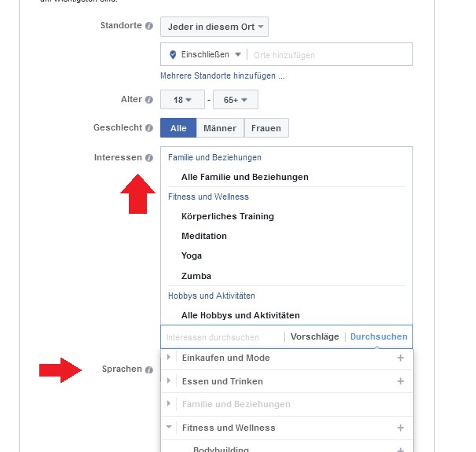Open the minimum age 18 dropdown
This screenshot has height=452, width=476.
[182, 100]
